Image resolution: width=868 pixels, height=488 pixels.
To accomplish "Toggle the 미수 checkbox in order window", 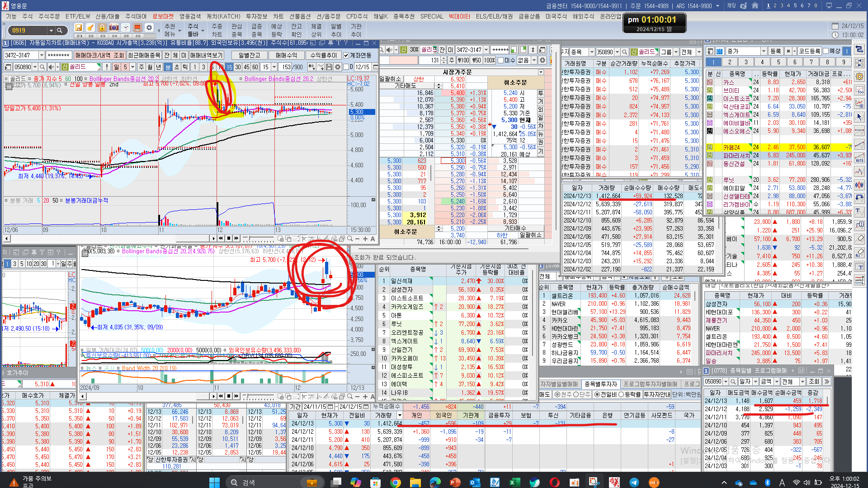I will coord(500,60).
